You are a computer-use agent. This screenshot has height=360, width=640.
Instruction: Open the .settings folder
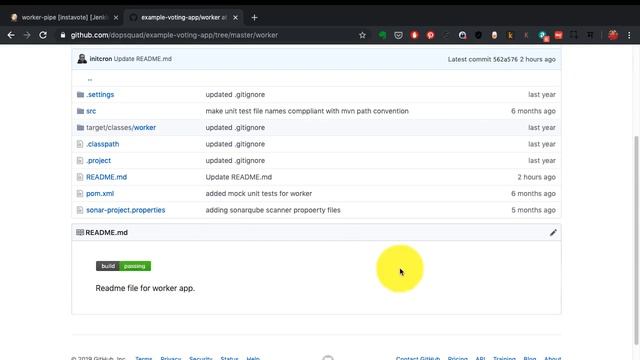100,94
